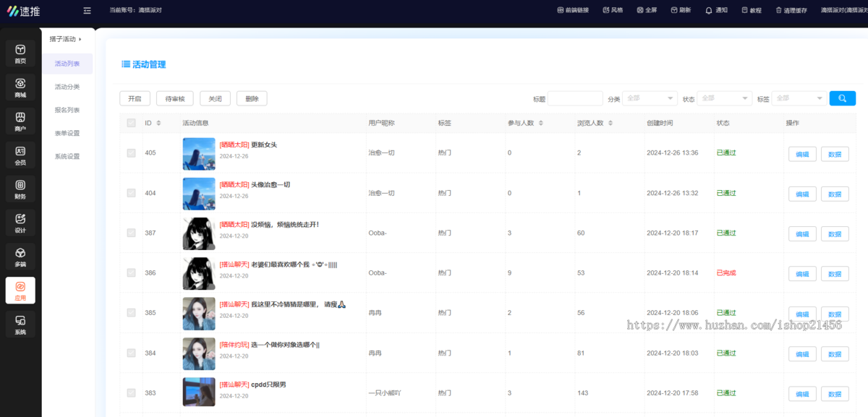Click the 开启 enable button

tap(135, 98)
